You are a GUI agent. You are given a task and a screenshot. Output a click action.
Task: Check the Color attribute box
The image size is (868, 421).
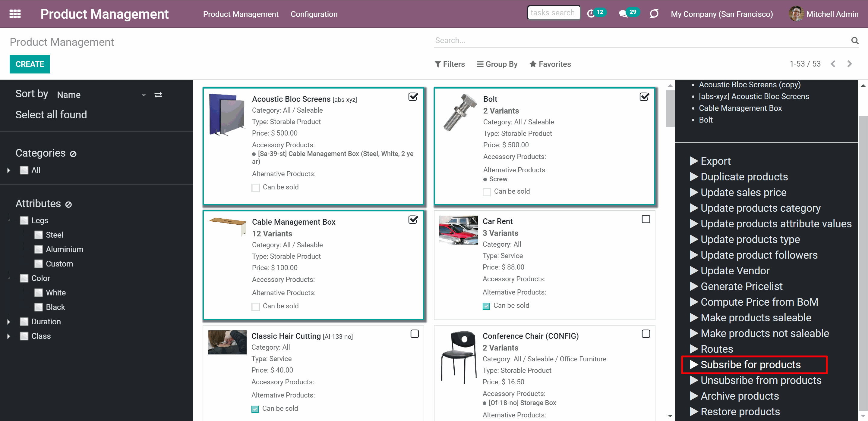point(24,278)
